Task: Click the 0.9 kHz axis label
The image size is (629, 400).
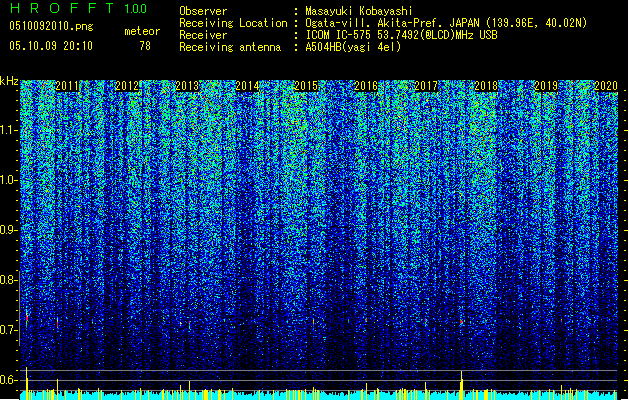Action: (9, 230)
